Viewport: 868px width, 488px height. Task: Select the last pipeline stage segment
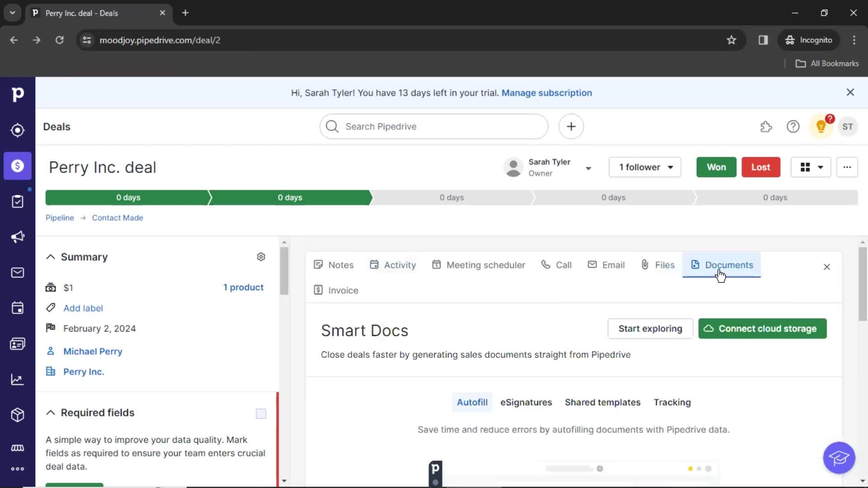tap(775, 197)
